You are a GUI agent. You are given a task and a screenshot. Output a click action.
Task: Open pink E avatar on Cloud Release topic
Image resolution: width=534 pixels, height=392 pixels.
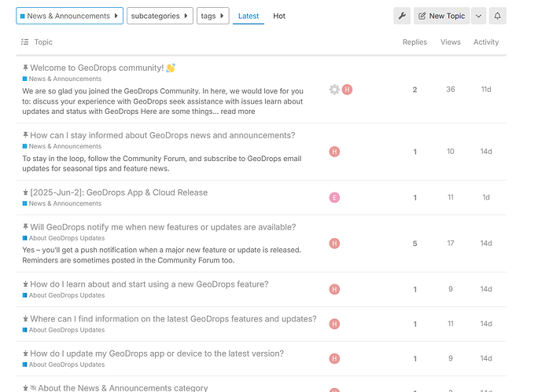(x=334, y=197)
